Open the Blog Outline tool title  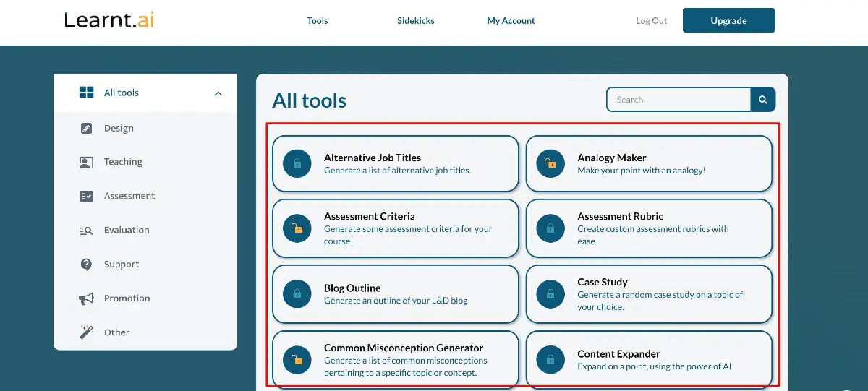click(352, 288)
